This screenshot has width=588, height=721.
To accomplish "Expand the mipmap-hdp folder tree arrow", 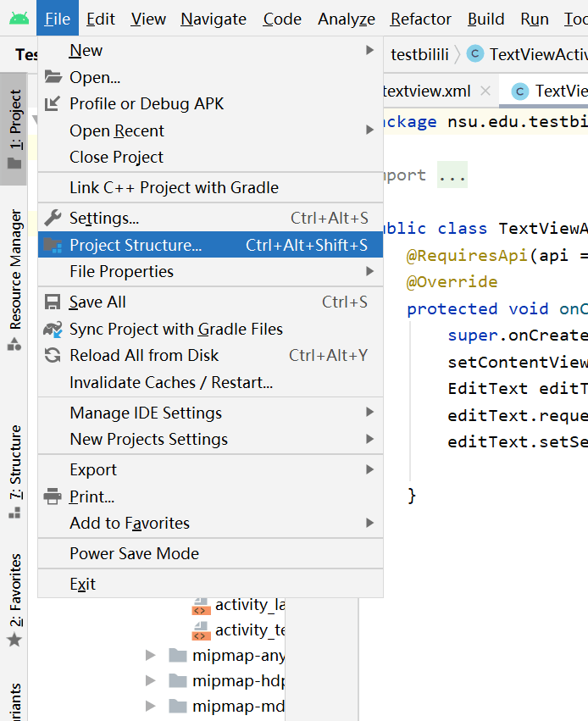I will (150, 680).
